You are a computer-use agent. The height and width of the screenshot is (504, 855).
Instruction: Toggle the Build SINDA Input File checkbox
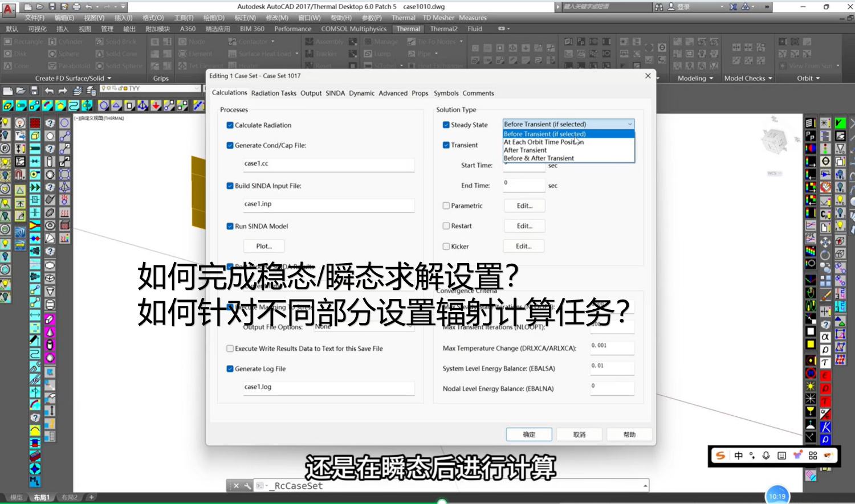pos(230,186)
